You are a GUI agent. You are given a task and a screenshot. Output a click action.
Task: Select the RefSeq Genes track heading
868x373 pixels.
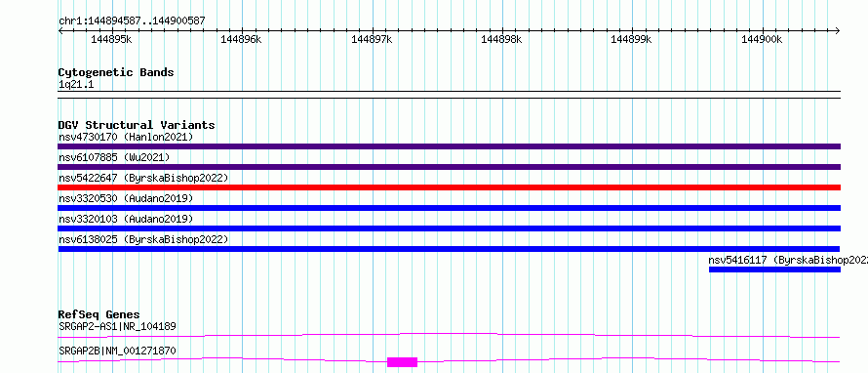click(x=99, y=314)
